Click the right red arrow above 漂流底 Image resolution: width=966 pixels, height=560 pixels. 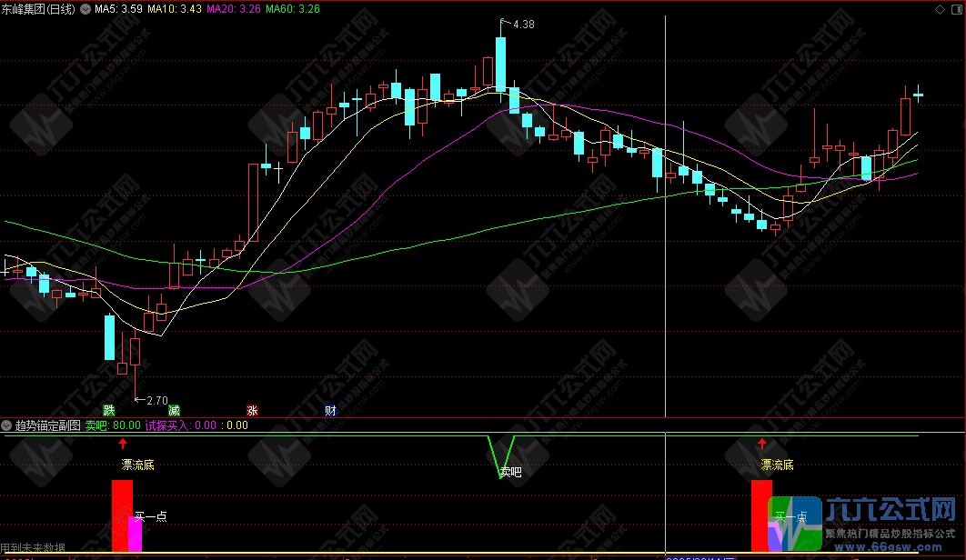coord(762,444)
